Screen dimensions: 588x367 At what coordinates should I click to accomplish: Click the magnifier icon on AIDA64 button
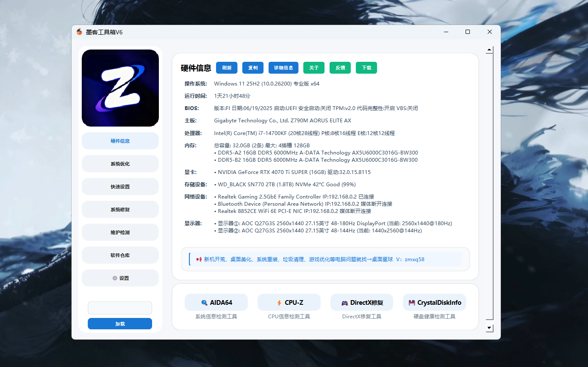click(204, 302)
